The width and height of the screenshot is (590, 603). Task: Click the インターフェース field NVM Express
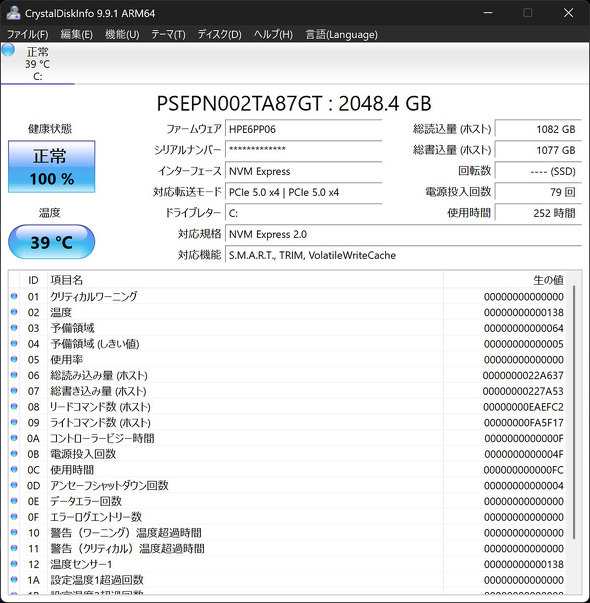tap(303, 171)
